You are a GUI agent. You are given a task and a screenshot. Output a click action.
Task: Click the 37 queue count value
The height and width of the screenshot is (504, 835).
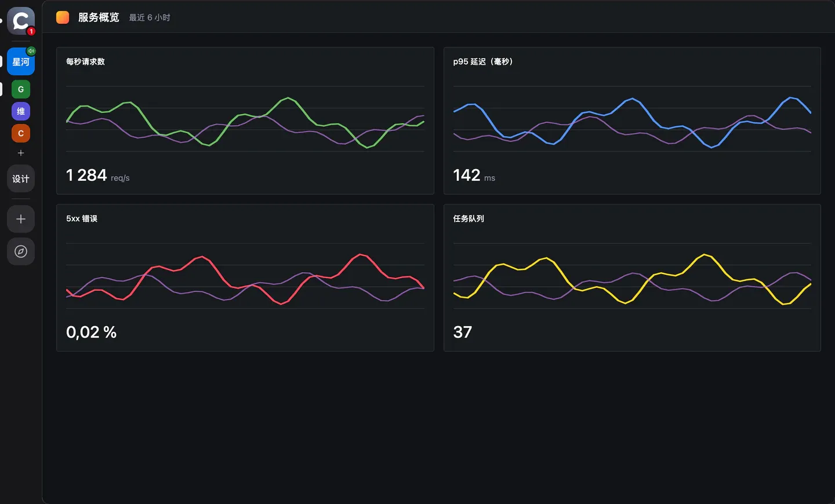tap(462, 332)
